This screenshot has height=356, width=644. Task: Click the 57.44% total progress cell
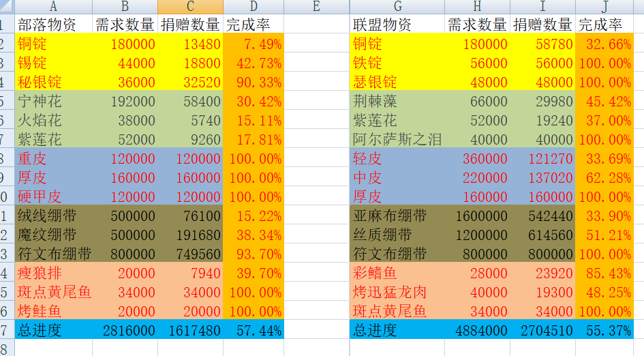click(x=254, y=331)
